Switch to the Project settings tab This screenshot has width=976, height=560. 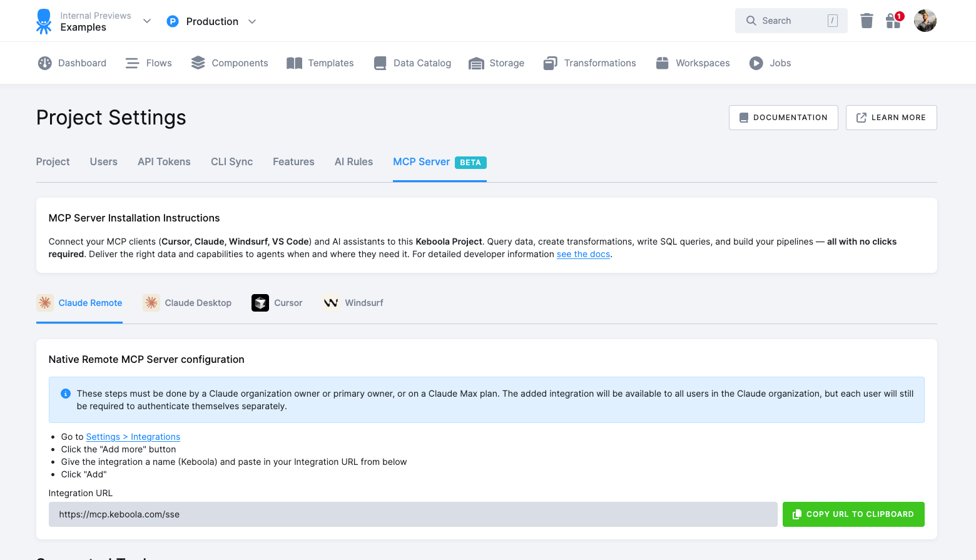coord(53,161)
